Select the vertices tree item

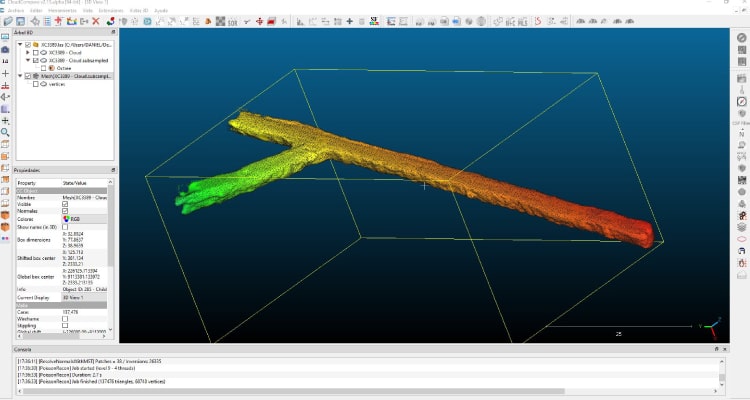pyautogui.click(x=56, y=84)
